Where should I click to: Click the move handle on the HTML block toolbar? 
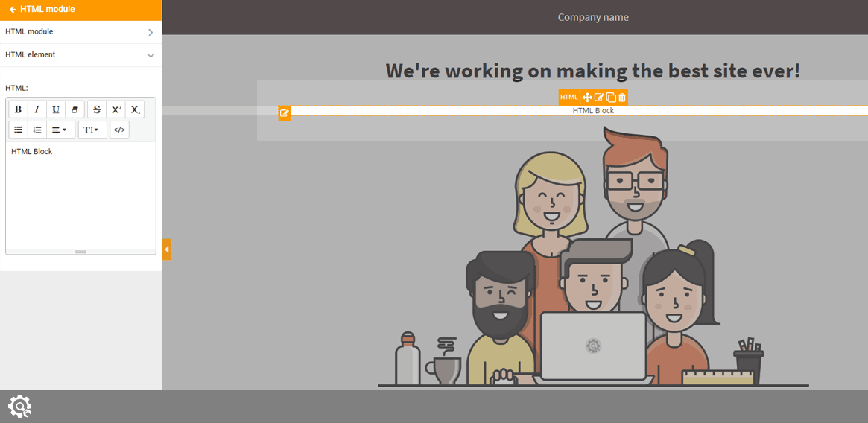[587, 98]
